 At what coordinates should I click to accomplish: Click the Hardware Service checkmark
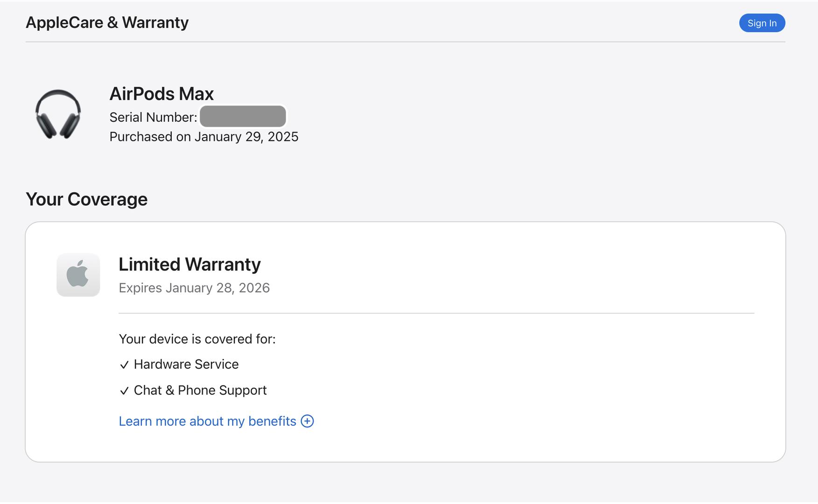pyautogui.click(x=124, y=365)
